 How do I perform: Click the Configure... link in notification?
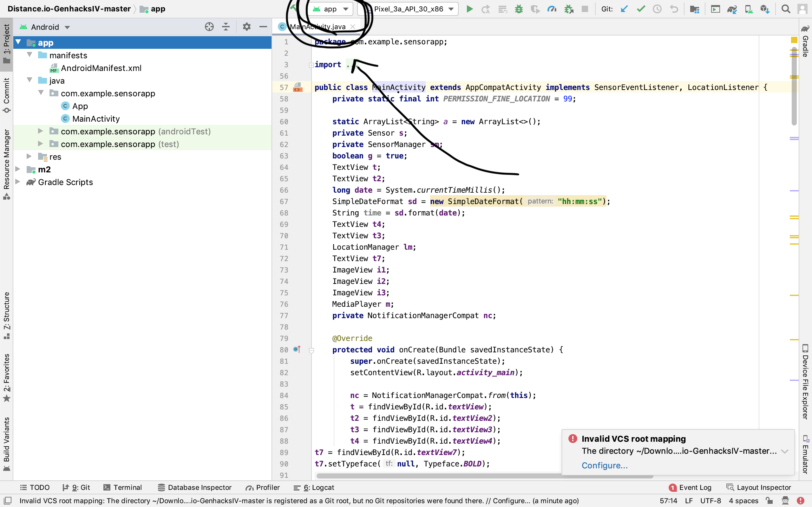[604, 465]
